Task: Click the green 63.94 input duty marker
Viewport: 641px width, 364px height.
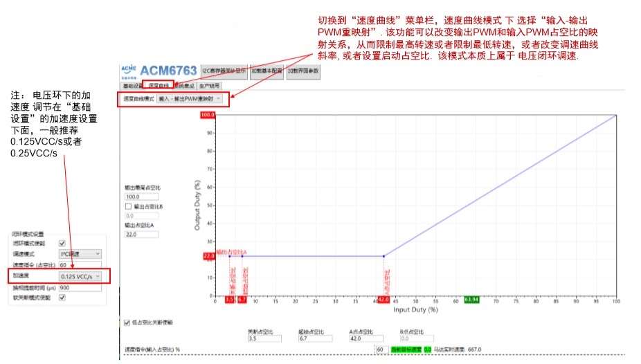Action: coord(472,300)
